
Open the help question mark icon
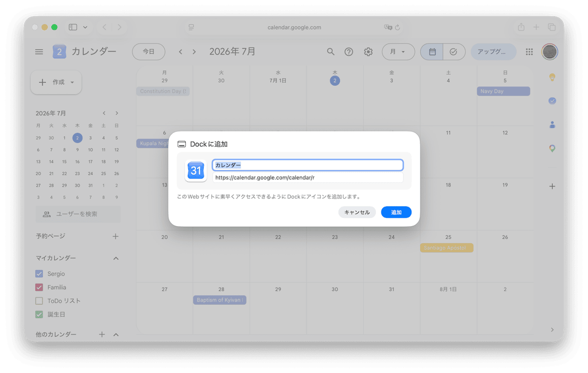point(349,52)
